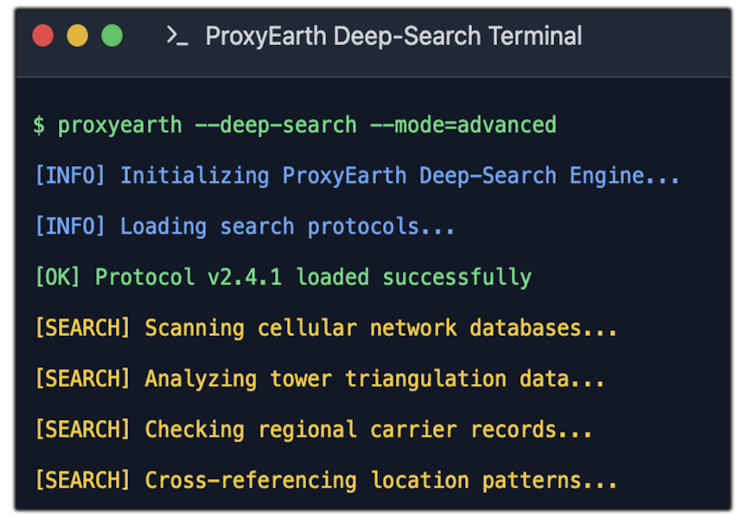Click the terminal prompt icon in title bar
This screenshot has height=516, width=750.
(x=177, y=37)
